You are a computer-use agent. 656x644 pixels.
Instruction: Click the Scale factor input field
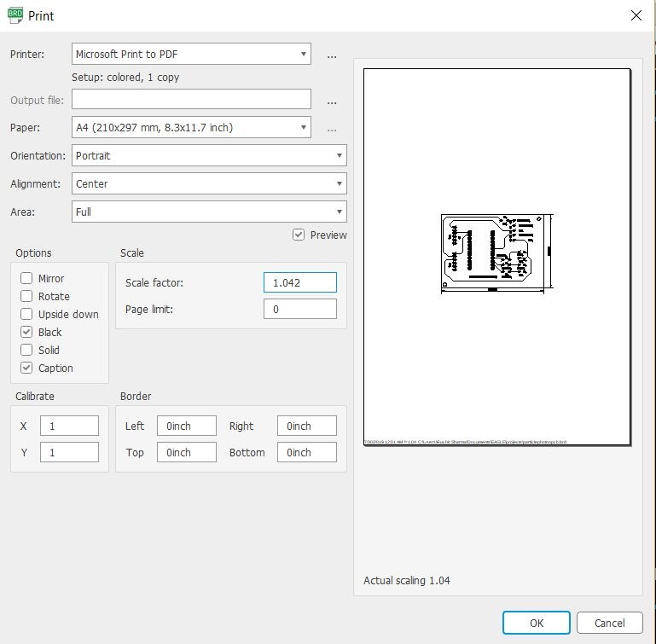point(299,282)
